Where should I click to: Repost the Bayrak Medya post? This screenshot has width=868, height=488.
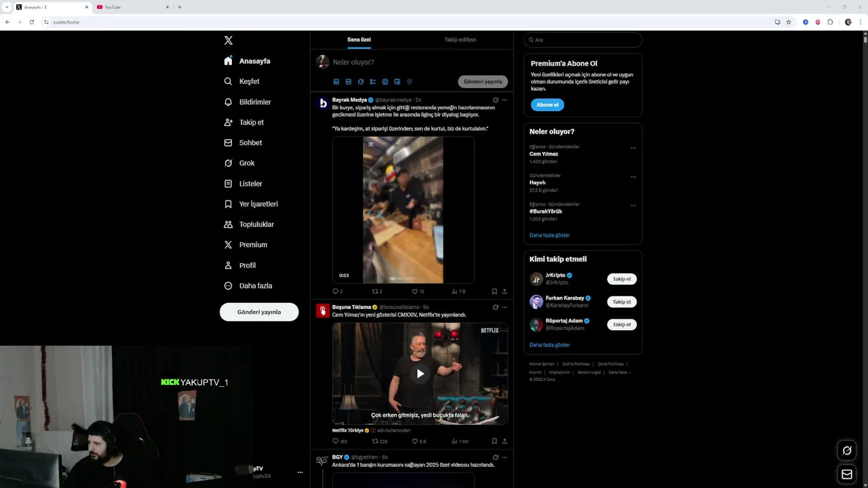point(375,291)
